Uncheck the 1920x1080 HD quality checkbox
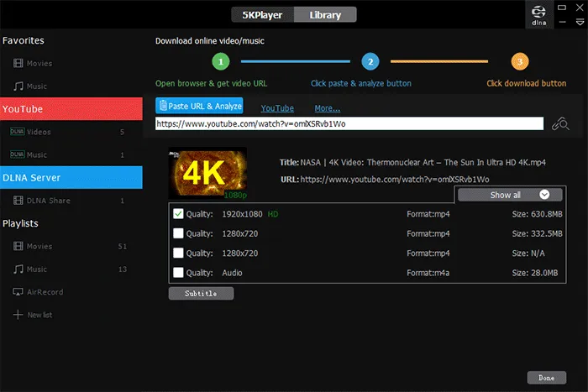 click(178, 214)
